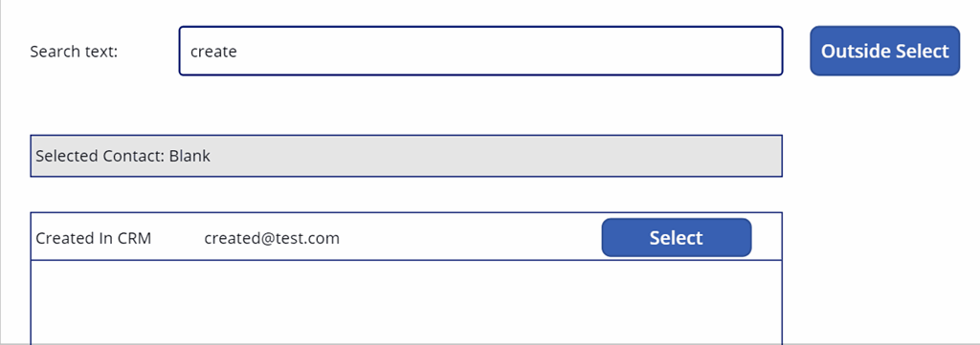
Task: Click the word "Search" in the label
Action: pos(55,52)
